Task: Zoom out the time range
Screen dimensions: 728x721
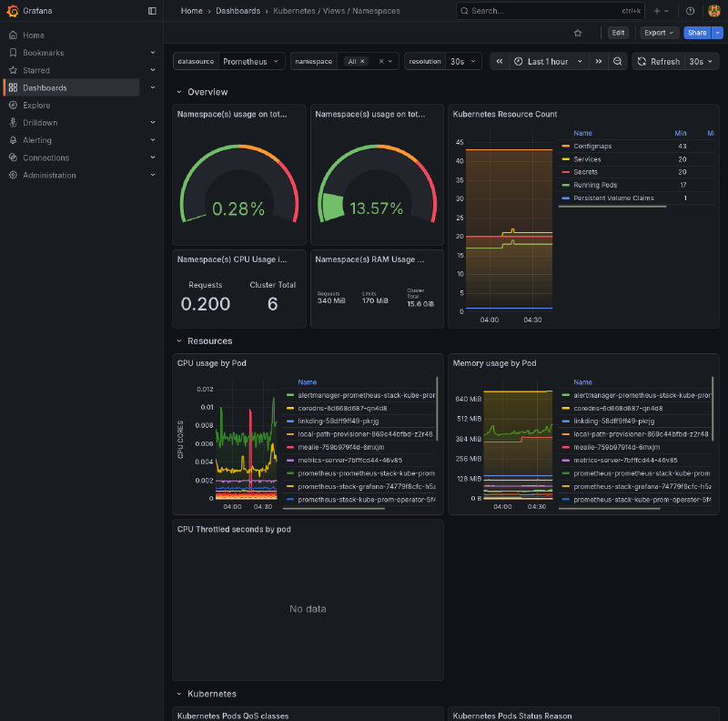Action: tap(618, 61)
